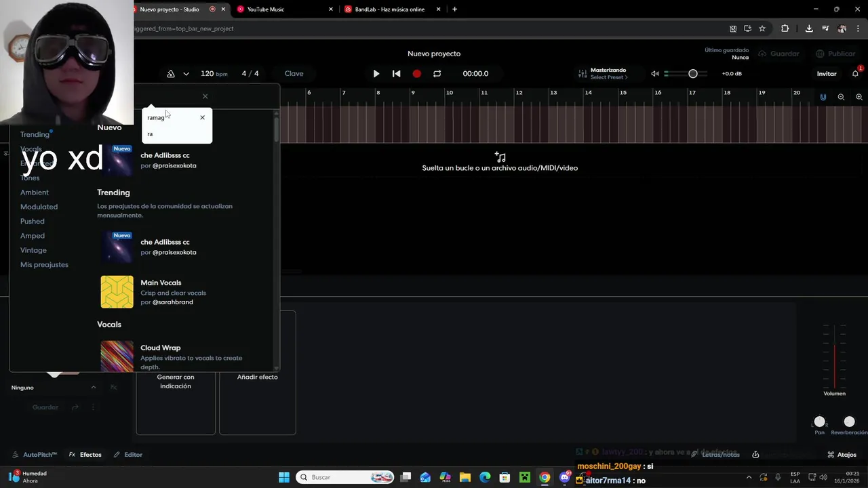Click the return-to-start transport button
Screen dimensions: 868x488
coord(397,74)
